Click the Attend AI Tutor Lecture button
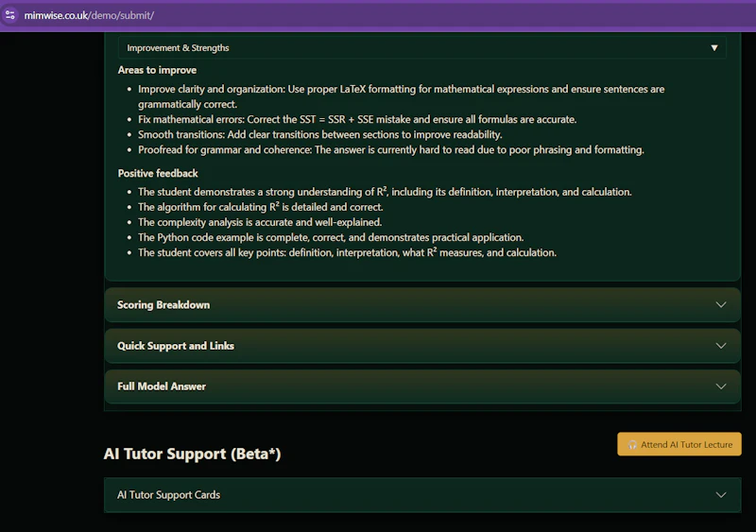The height and width of the screenshot is (532, 756). pyautogui.click(x=679, y=444)
